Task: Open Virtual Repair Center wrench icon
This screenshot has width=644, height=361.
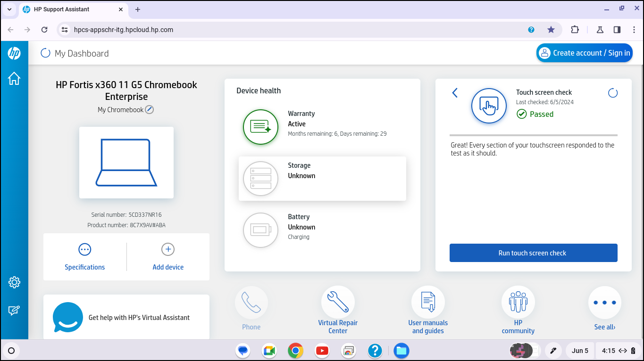Action: click(x=338, y=302)
